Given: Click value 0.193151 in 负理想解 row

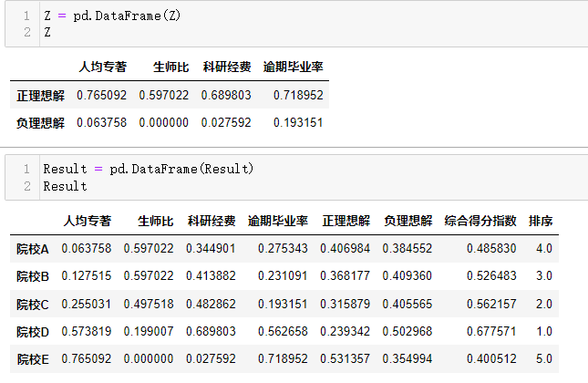Looking at the screenshot, I should 298,123.
